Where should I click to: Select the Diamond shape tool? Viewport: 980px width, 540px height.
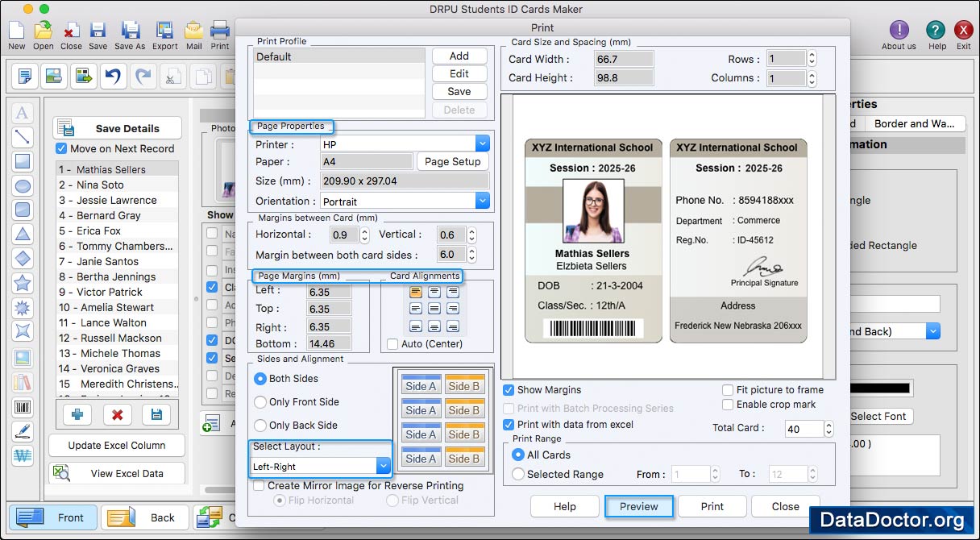(x=23, y=259)
